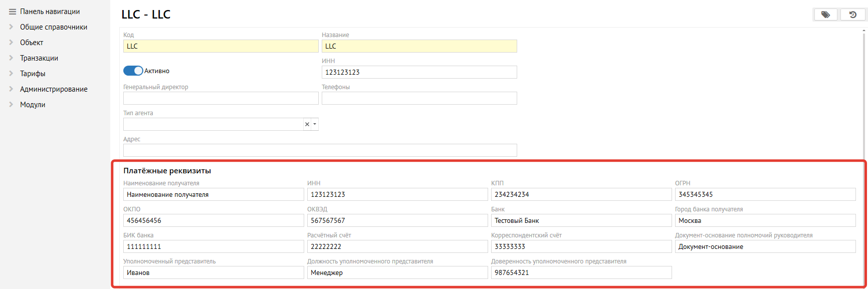Clear the Тип агента field with X

pos(307,124)
